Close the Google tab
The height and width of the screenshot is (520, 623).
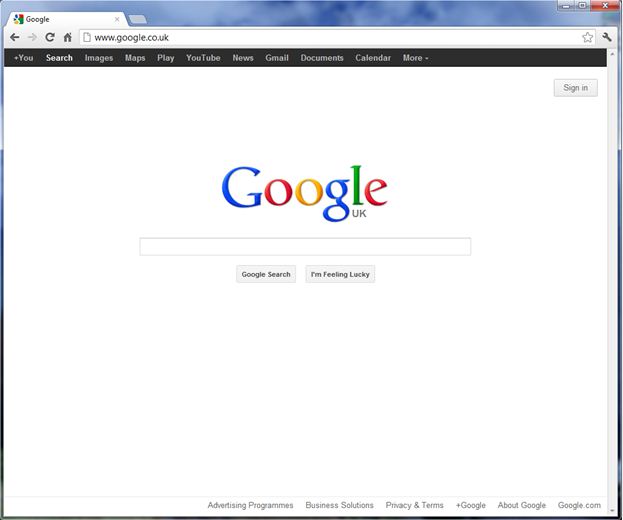coord(117,19)
